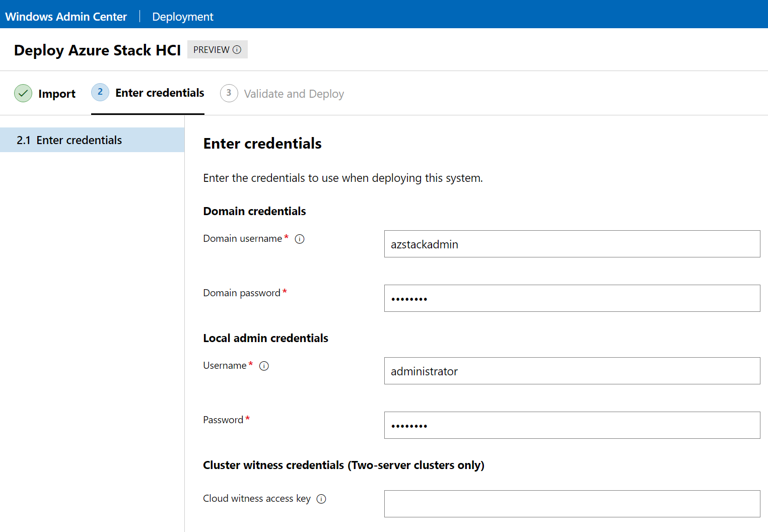
Task: Click the Cluster witness credentials heading
Action: (343, 465)
